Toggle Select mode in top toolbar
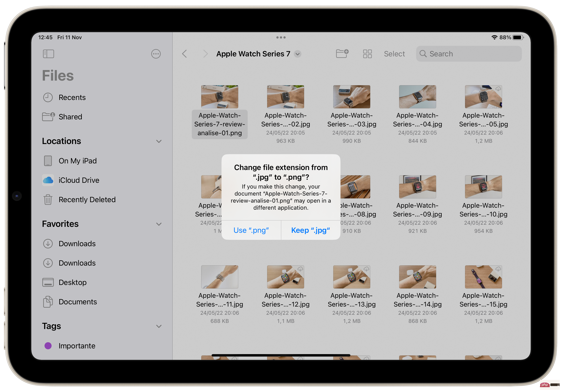 [393, 54]
